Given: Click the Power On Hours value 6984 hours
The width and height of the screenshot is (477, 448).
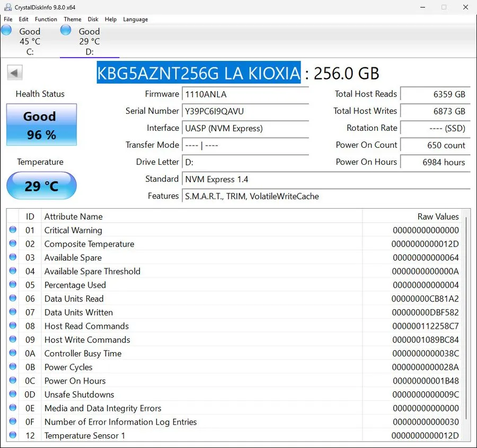Looking at the screenshot, I should coord(435,162).
